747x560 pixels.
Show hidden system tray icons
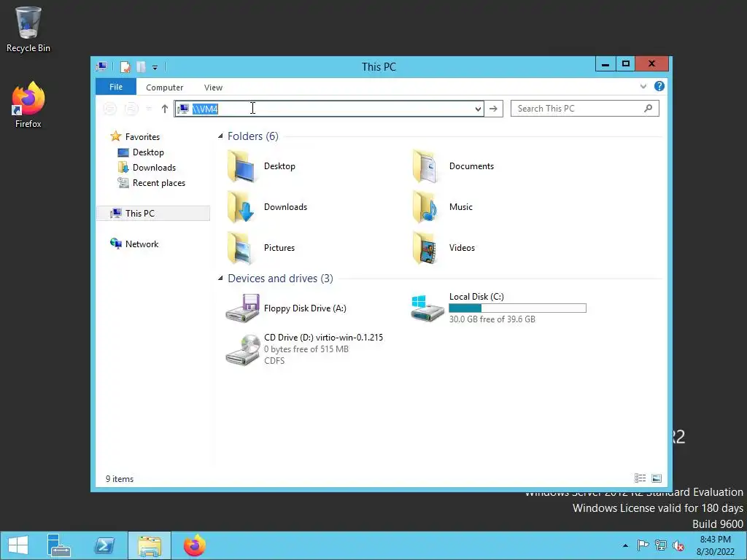point(625,545)
